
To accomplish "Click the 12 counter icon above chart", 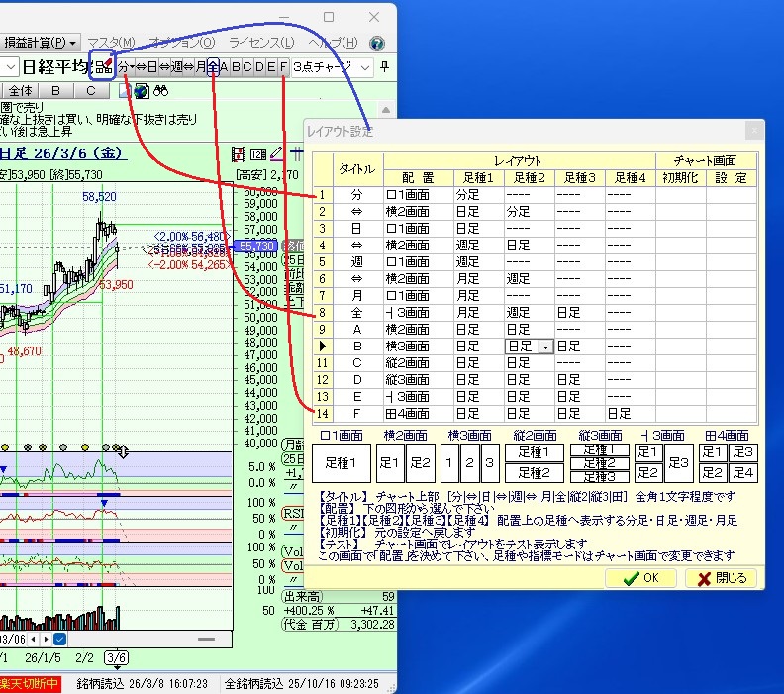I will (x=257, y=154).
